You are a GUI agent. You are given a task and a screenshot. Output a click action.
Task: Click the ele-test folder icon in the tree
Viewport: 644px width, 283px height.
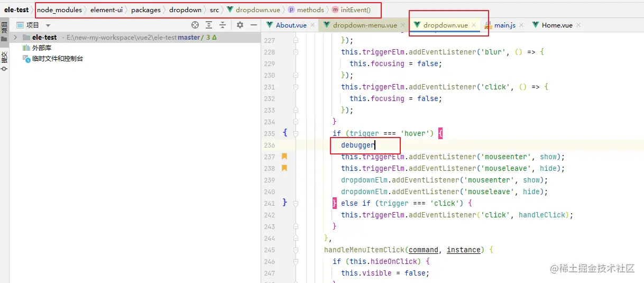pos(25,38)
